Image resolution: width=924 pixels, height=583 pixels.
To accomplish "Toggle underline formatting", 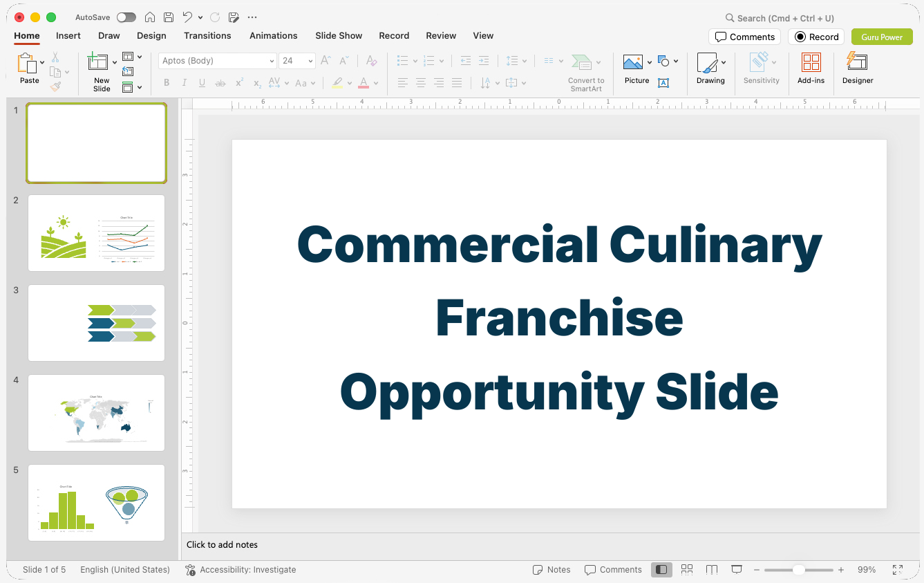I will [202, 83].
